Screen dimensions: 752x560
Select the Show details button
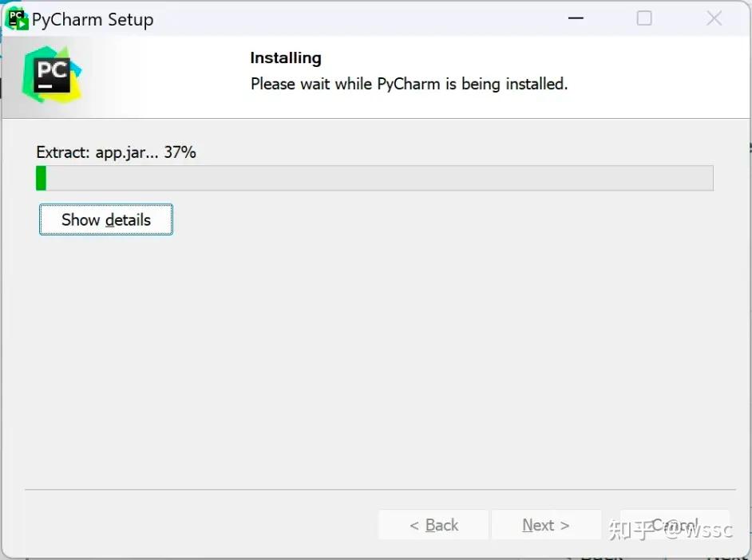(x=105, y=219)
